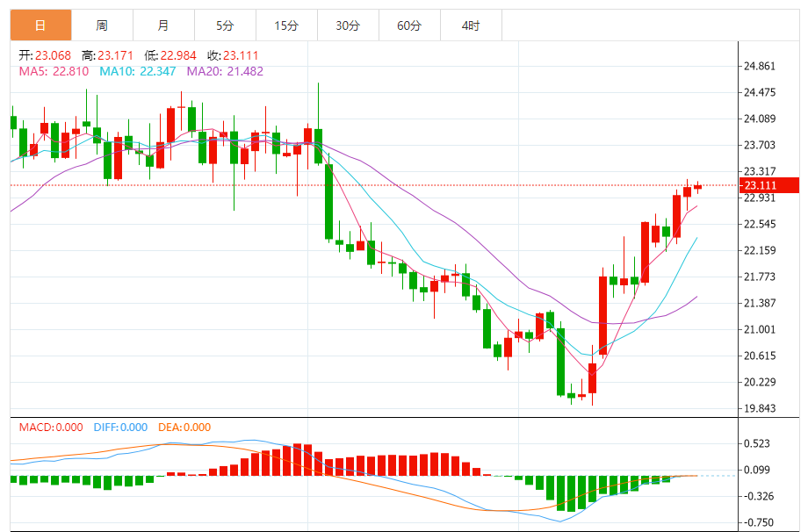Click the MA10: 22.347 indicator value
Viewport: 808px width, 532px height.
click(x=138, y=72)
